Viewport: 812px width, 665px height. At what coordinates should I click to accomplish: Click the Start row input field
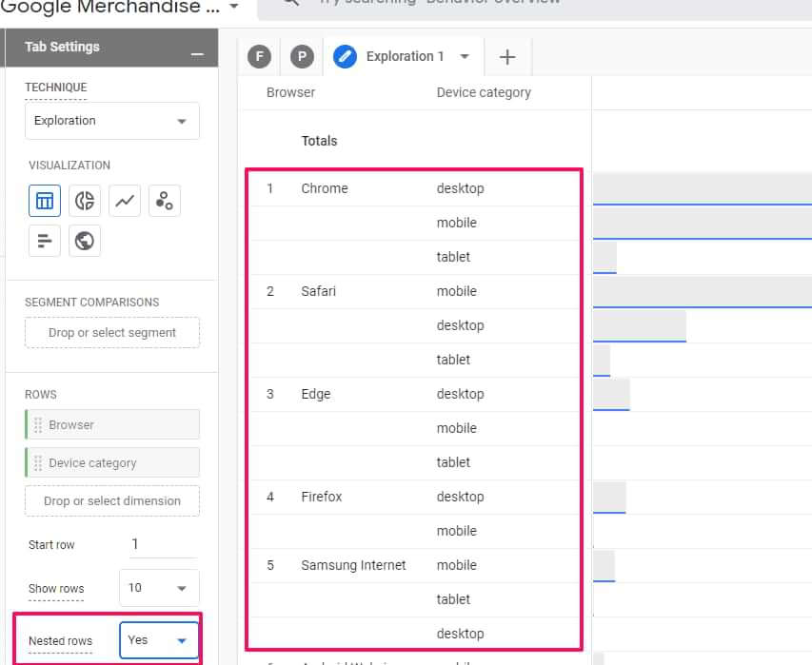[x=162, y=544]
